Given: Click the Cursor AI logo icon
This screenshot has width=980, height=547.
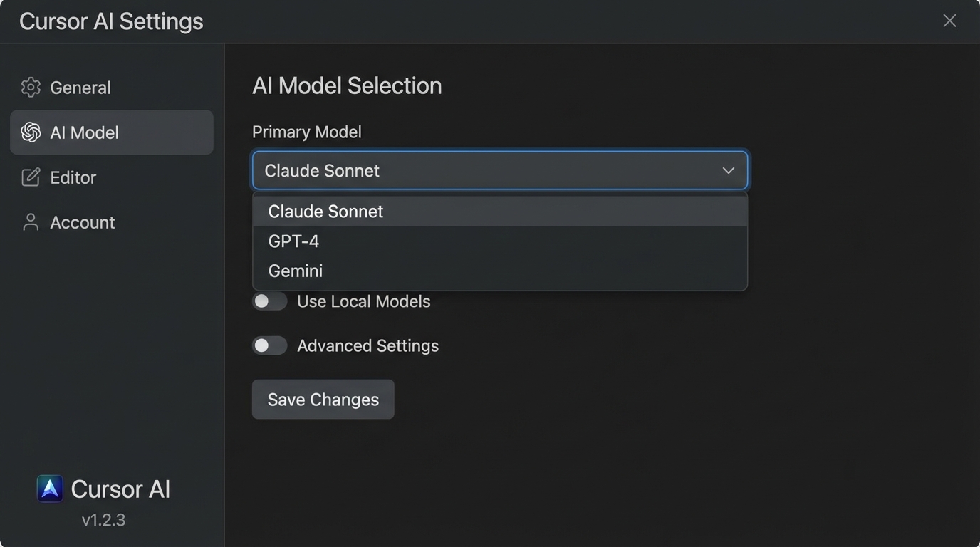Looking at the screenshot, I should (x=49, y=489).
